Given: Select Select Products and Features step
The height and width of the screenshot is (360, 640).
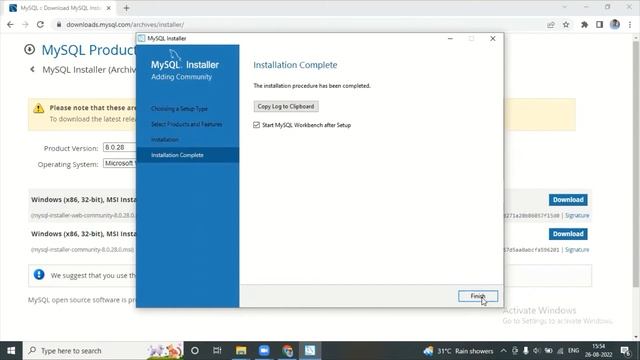Looking at the screenshot, I should 187,124.
